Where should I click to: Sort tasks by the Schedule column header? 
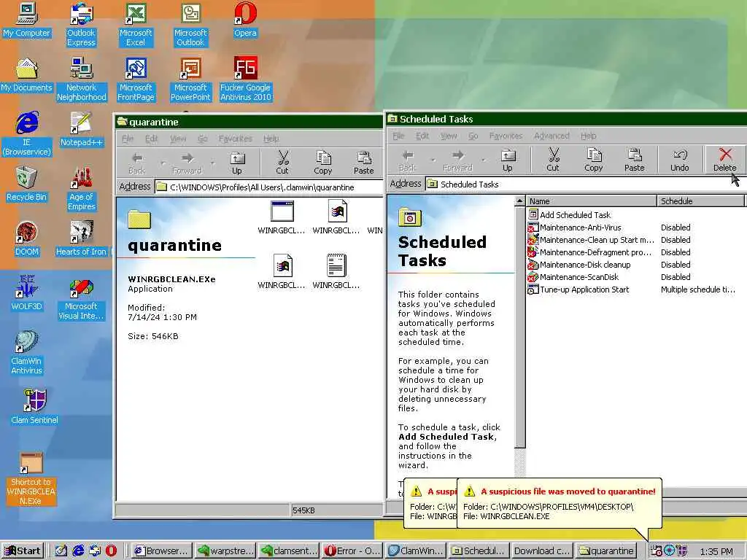(x=700, y=201)
